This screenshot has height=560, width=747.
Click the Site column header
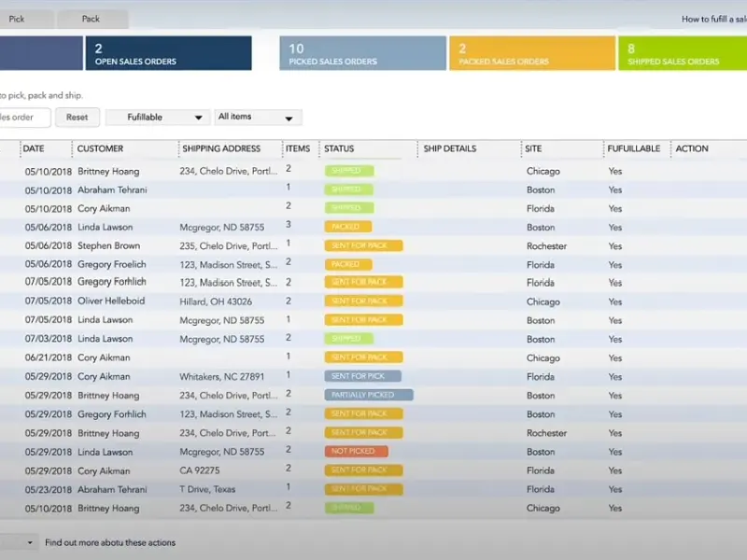click(536, 148)
